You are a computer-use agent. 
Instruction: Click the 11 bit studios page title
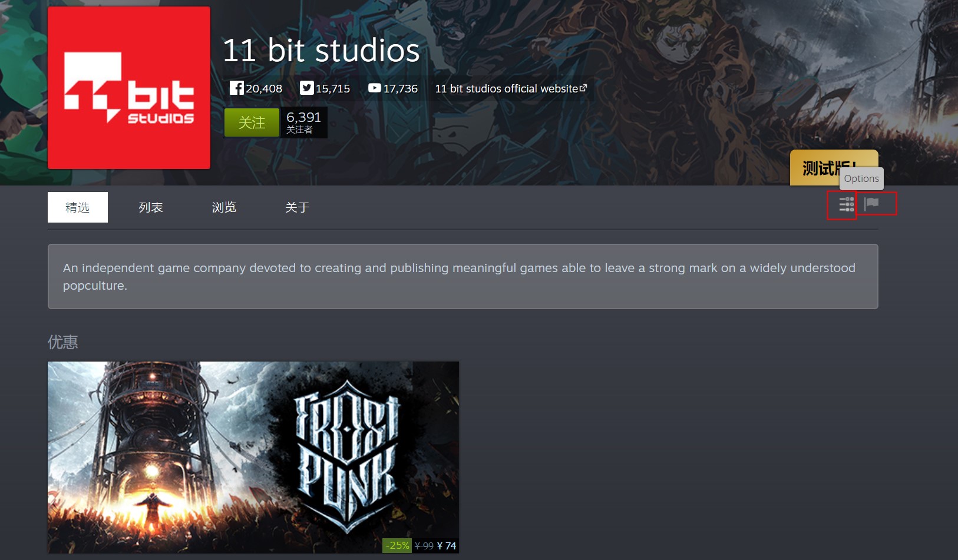[x=321, y=51]
